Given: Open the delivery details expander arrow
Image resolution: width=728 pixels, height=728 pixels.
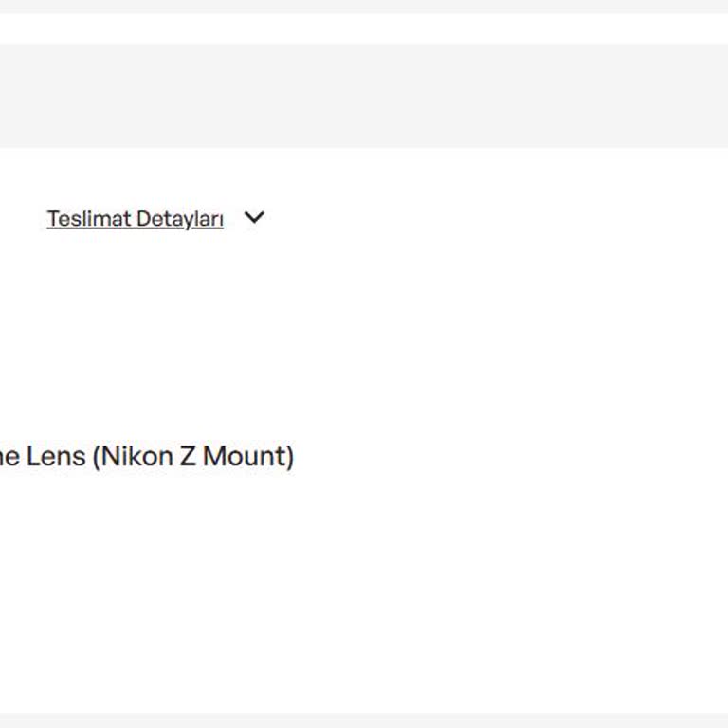Looking at the screenshot, I should [x=253, y=218].
